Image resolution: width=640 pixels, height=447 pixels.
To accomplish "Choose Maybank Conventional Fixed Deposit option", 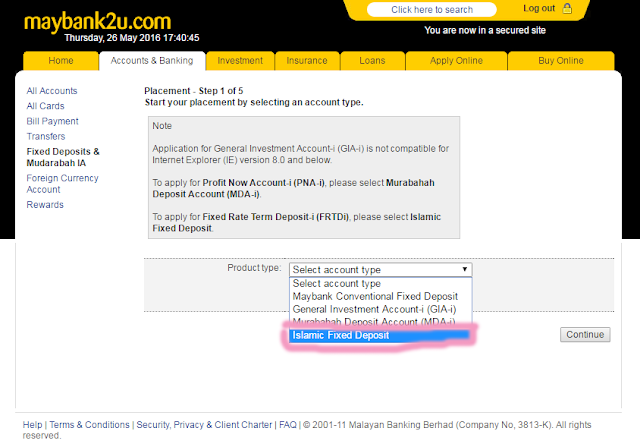I will (x=380, y=296).
